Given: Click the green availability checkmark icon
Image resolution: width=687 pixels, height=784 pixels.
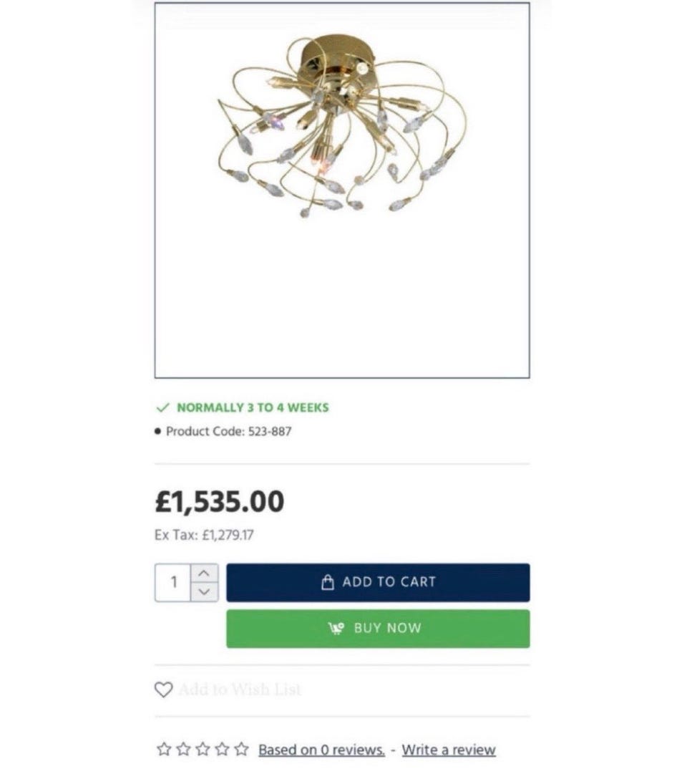Looking at the screenshot, I should click(163, 407).
